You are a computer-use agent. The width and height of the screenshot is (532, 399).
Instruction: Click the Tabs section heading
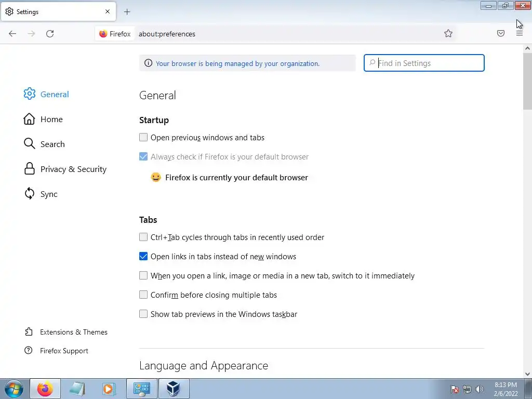point(148,220)
